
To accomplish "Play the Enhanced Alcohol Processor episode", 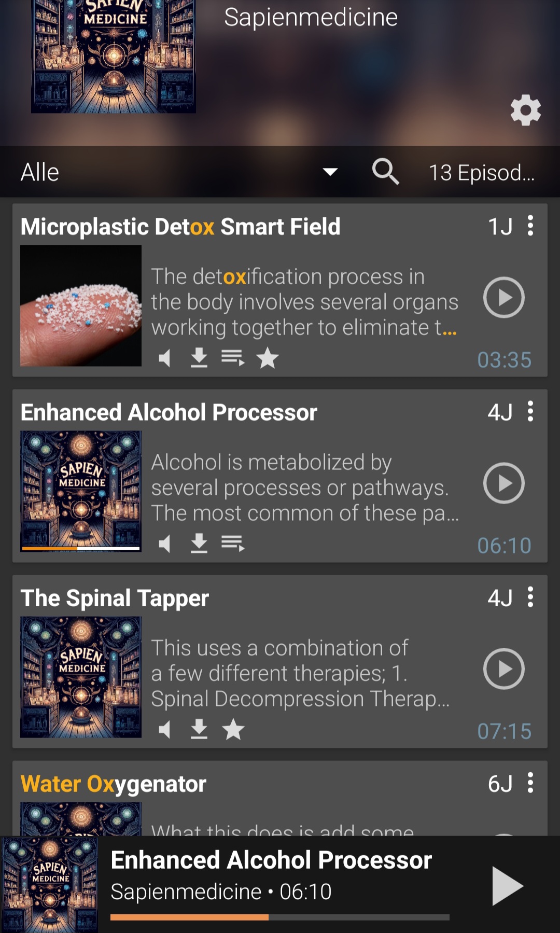I will point(503,483).
